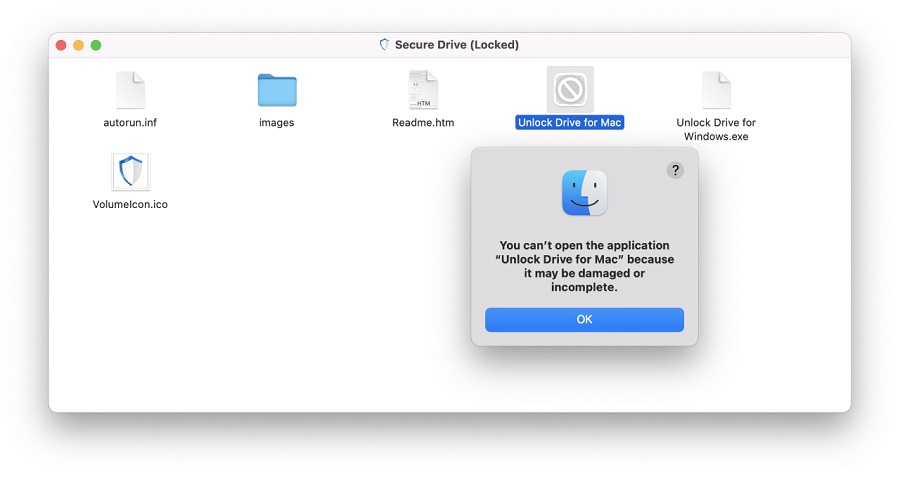Click the images folder name label

click(277, 123)
